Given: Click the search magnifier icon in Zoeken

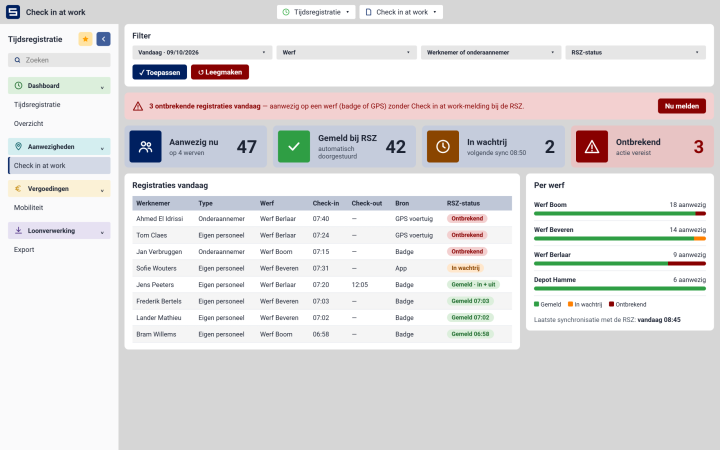Looking at the screenshot, I should [17, 60].
